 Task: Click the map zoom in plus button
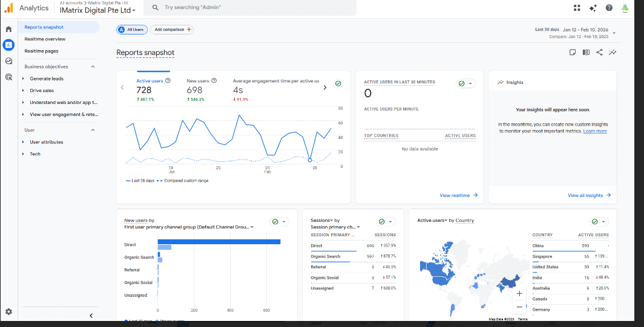[519, 294]
